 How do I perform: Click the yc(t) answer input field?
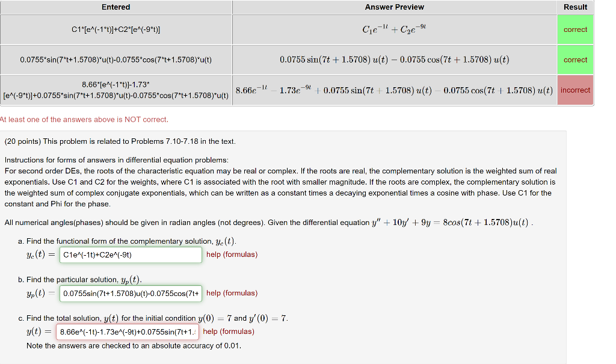point(131,254)
